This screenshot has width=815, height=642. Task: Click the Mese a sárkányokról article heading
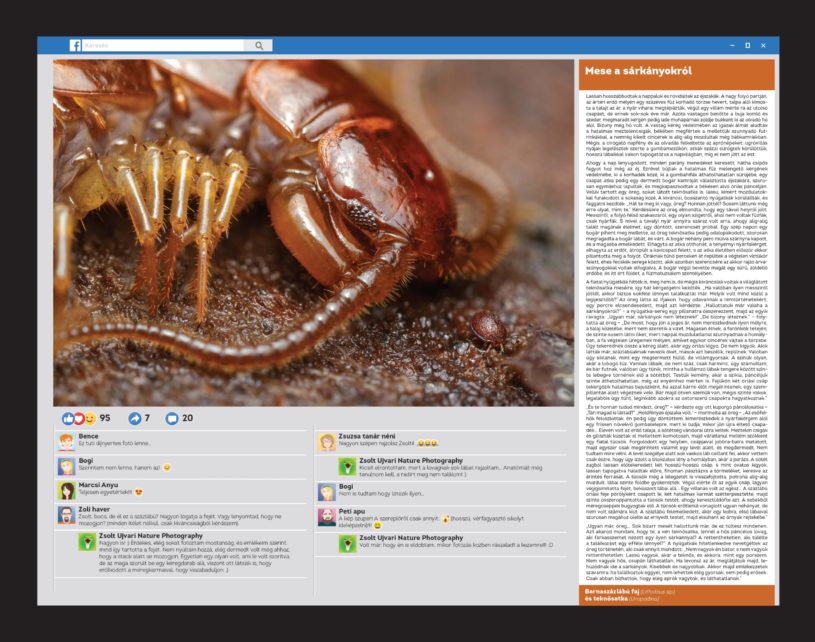coord(626,73)
